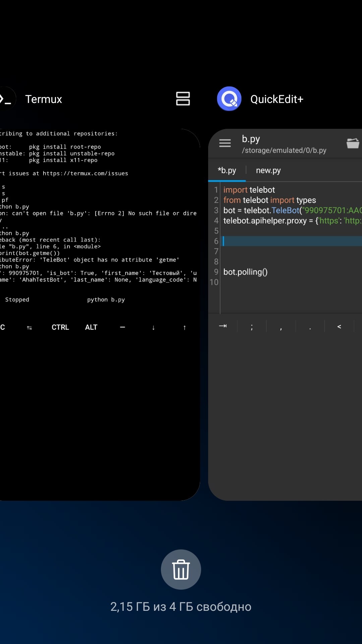This screenshot has width=362, height=644.
Task: Open QuickEdit+ hamburger menu
Action: coord(225,143)
